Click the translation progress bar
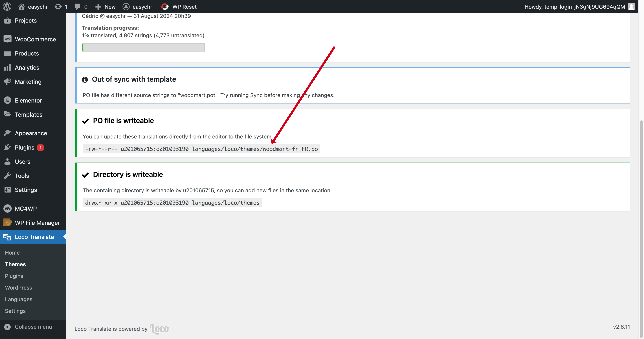The height and width of the screenshot is (339, 644). [143, 47]
